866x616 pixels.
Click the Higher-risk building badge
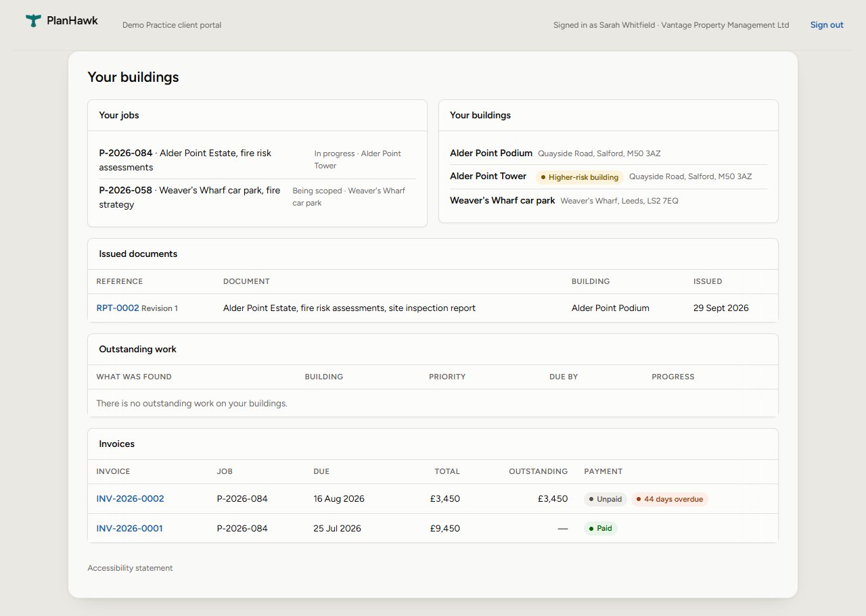pyautogui.click(x=579, y=177)
